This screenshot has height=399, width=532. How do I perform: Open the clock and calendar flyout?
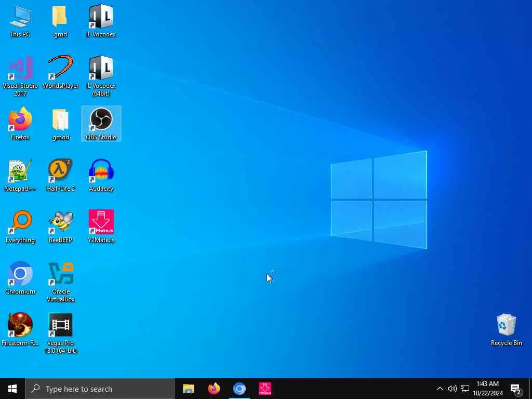tap(487, 389)
